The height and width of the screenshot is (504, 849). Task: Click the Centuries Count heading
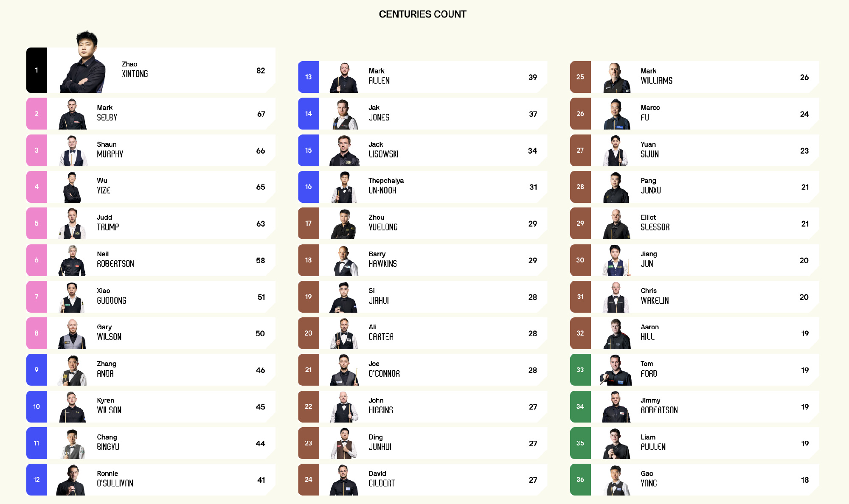click(x=422, y=14)
